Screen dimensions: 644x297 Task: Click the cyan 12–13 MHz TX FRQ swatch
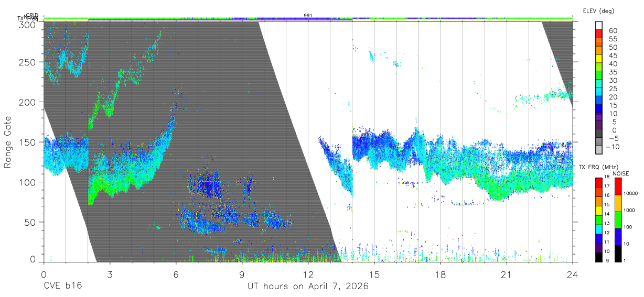(599, 229)
